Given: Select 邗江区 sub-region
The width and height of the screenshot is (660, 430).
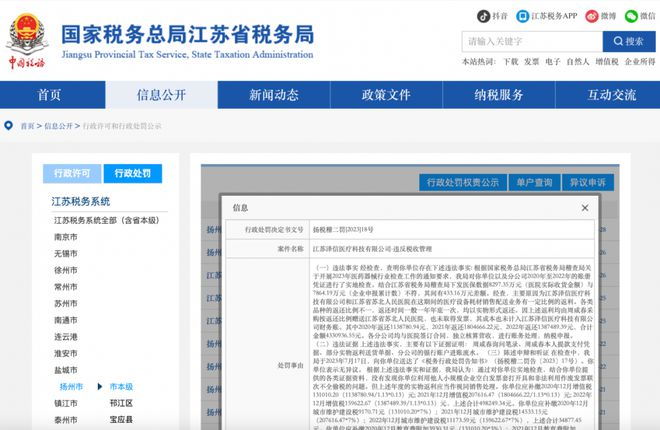Looking at the screenshot, I should pyautogui.click(x=121, y=403).
